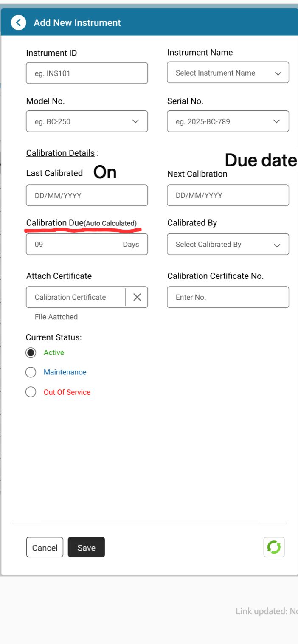Click the green refresh icon
Viewport: 298px width, 644px height.
(274, 547)
